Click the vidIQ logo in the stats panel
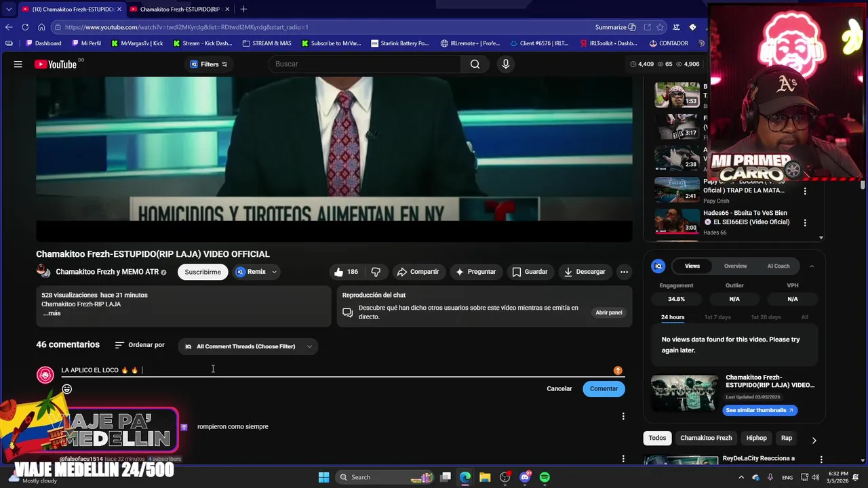This screenshot has height=488, width=868. coord(658,266)
